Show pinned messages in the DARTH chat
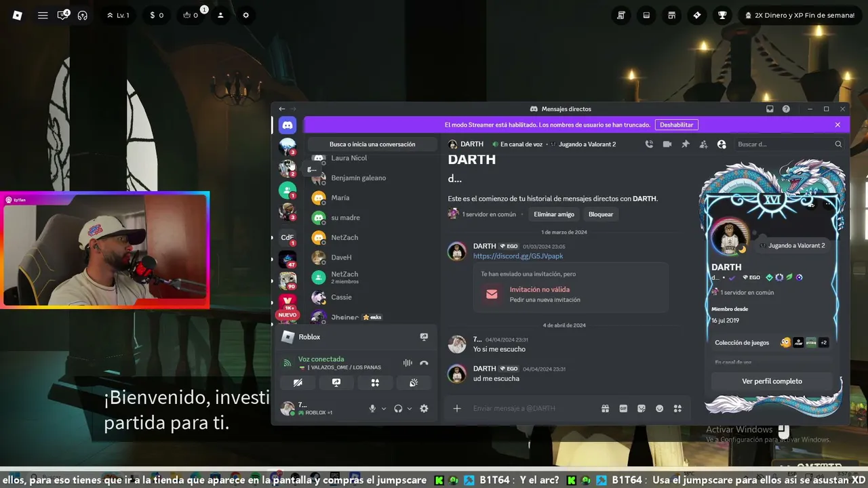Viewport: 868px width, 488px height. coord(686,144)
